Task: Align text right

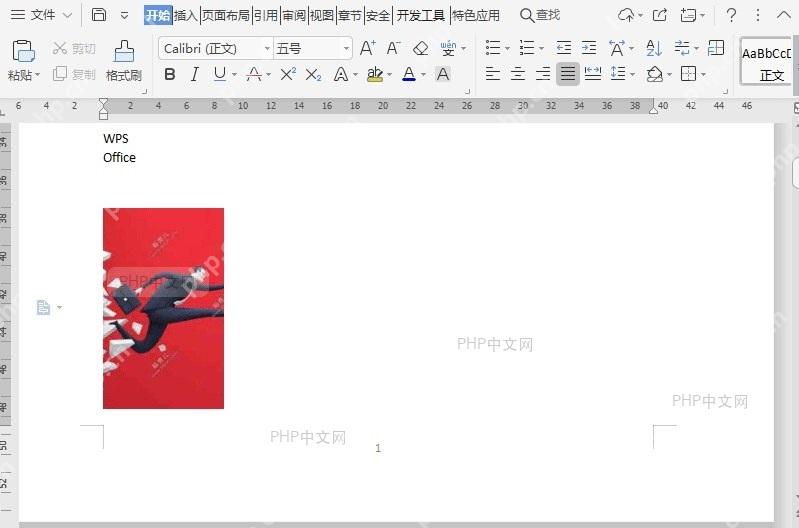Action: (x=543, y=74)
